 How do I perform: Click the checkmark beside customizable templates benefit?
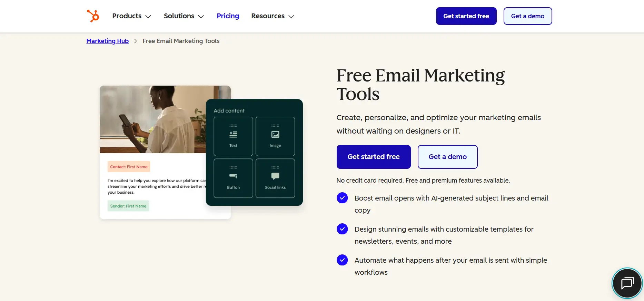point(342,229)
